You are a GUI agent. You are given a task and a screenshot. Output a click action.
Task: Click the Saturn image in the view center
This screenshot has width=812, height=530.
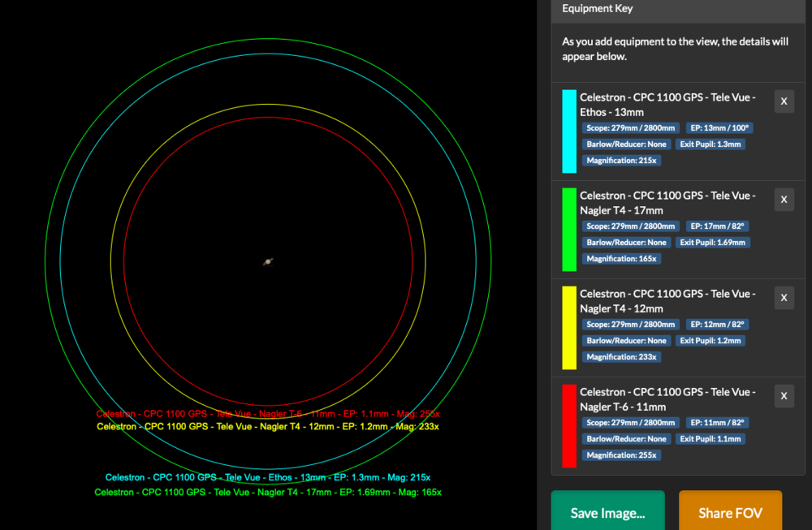(268, 262)
